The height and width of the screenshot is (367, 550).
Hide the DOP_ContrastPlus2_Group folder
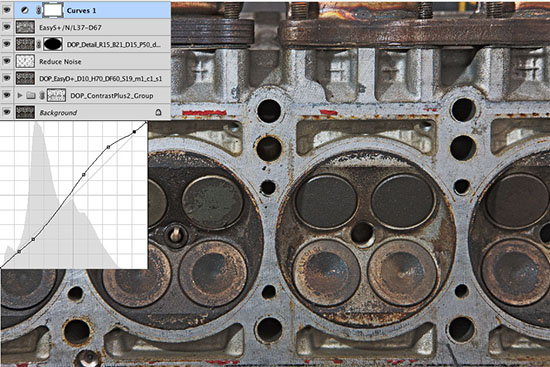click(7, 95)
